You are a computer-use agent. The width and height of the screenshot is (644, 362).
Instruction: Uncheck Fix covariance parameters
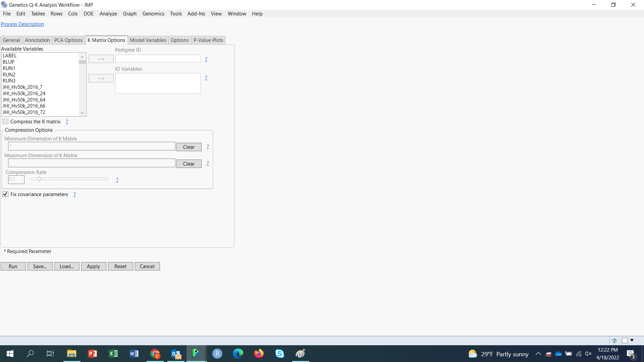coord(5,194)
